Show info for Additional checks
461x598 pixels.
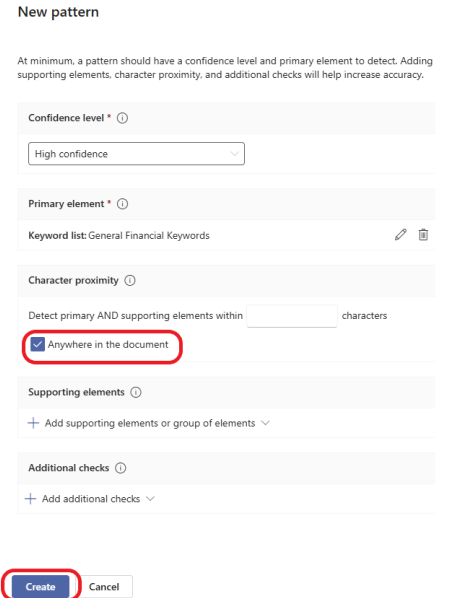[x=120, y=468]
